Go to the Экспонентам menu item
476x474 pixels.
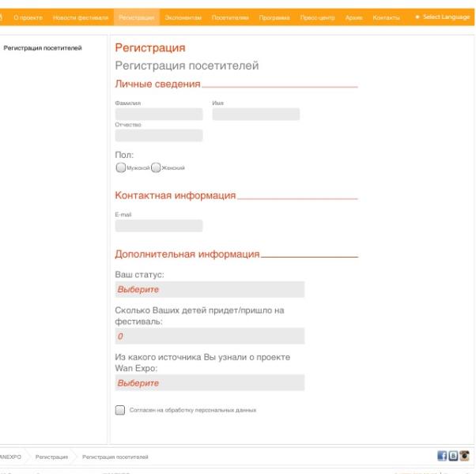[x=183, y=17]
